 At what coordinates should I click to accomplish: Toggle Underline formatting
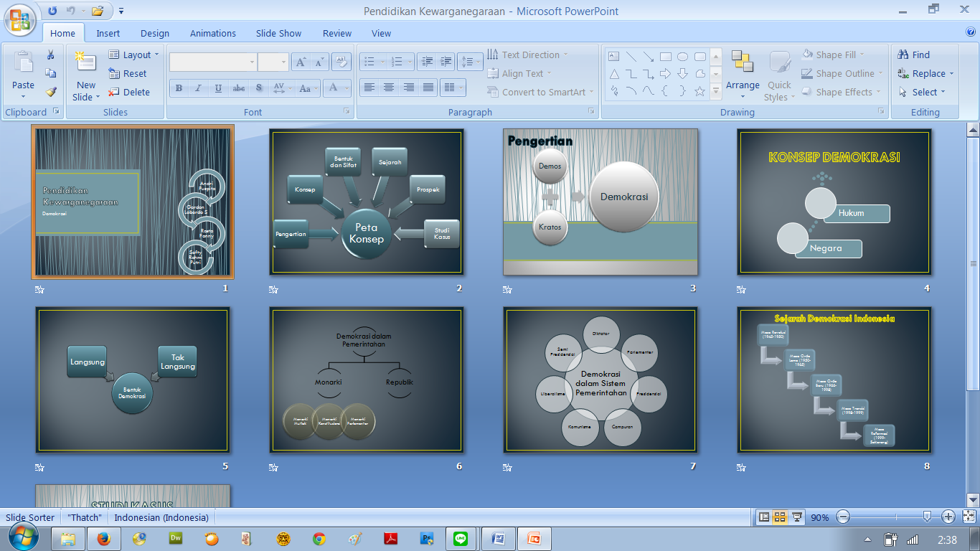(x=217, y=88)
